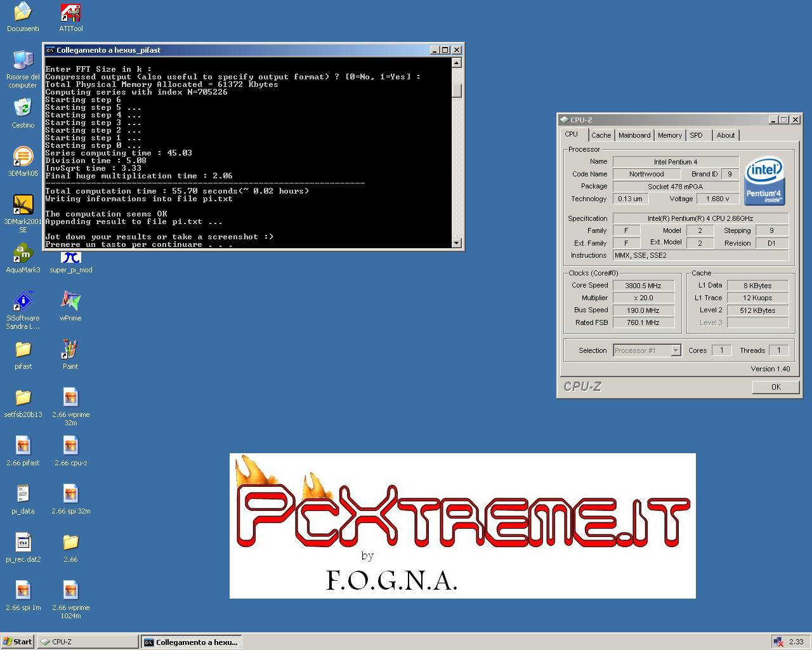The width and height of the screenshot is (812, 650).
Task: Maximize the hexus_pifast console window
Action: pos(445,50)
